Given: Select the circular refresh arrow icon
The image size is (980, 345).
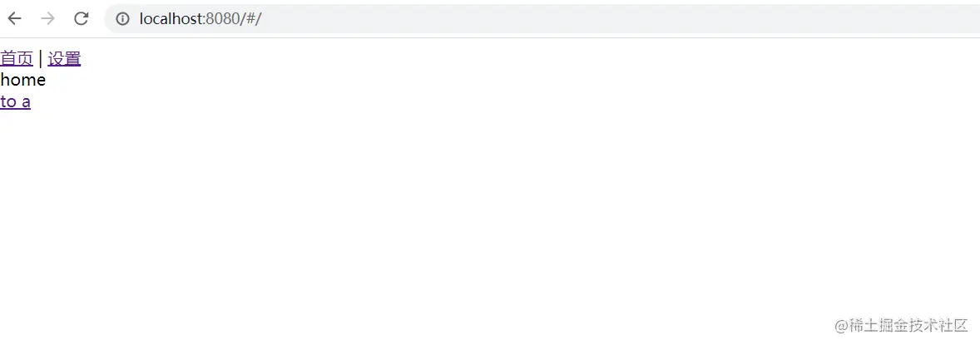Looking at the screenshot, I should click(82, 19).
